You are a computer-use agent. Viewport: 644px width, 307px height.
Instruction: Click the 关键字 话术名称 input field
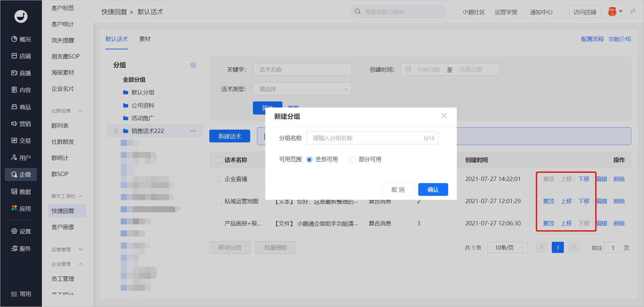[x=302, y=70]
